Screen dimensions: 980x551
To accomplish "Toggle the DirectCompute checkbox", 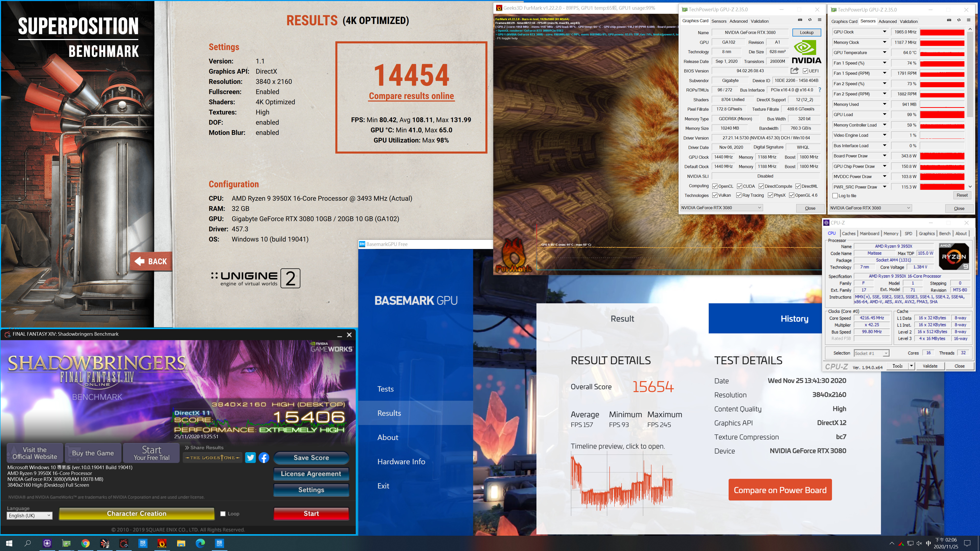I will coord(761,186).
